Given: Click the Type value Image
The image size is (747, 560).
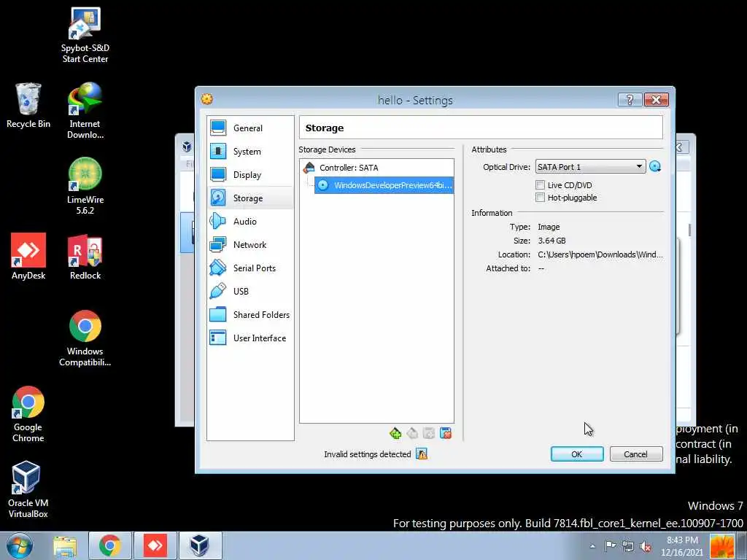Looking at the screenshot, I should click(549, 227).
